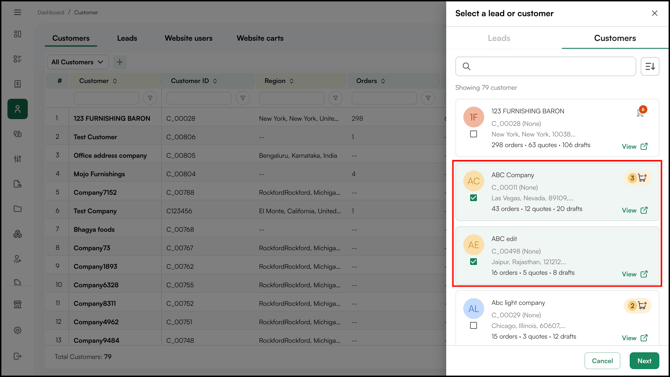Open the storefront icon in sidebar
The height and width of the screenshot is (377, 670).
(x=18, y=304)
